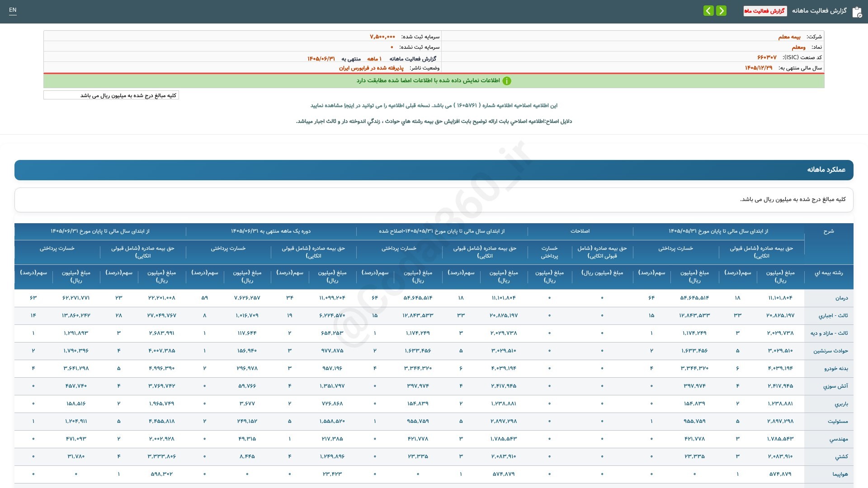Click the green signed-info match banner
868x488 pixels.
[x=434, y=81]
